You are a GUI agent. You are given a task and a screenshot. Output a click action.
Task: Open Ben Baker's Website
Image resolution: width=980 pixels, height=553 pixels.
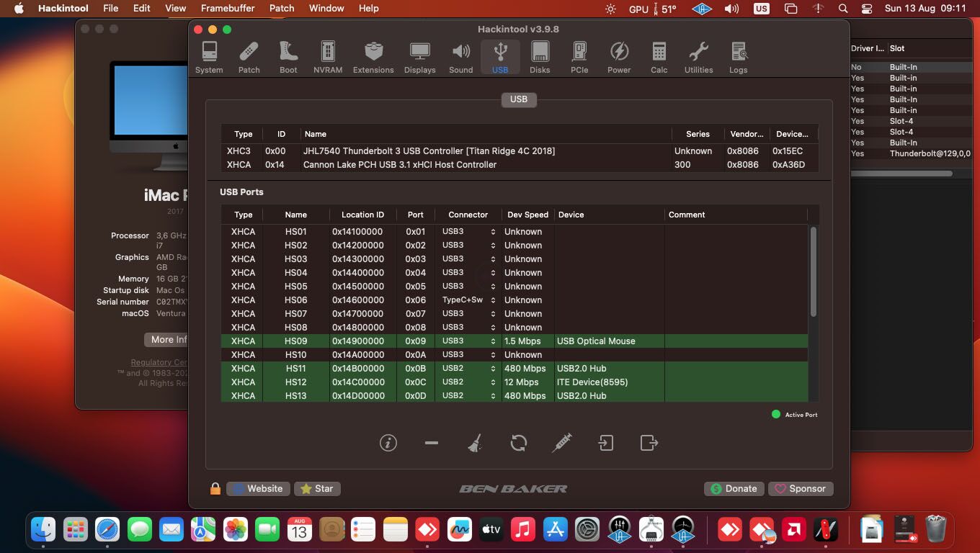[x=257, y=488]
